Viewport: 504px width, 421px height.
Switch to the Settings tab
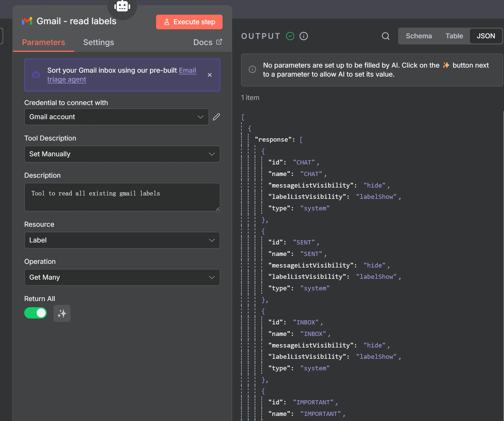tap(99, 42)
